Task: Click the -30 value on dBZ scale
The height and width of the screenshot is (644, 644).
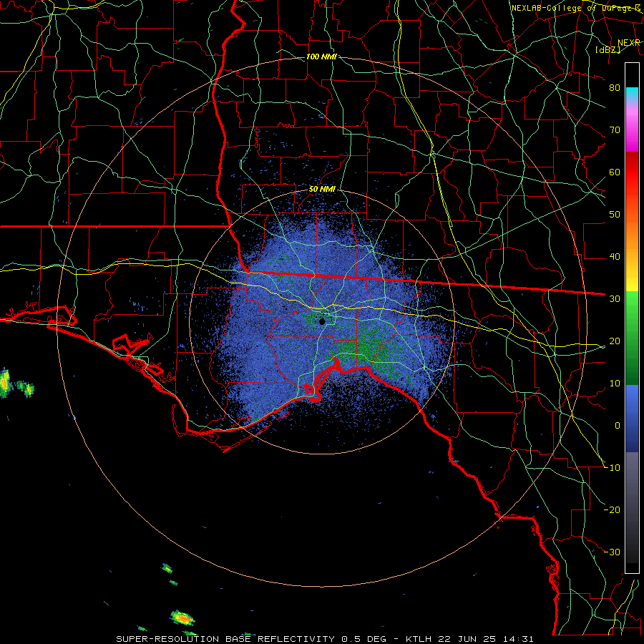Action: point(613,552)
